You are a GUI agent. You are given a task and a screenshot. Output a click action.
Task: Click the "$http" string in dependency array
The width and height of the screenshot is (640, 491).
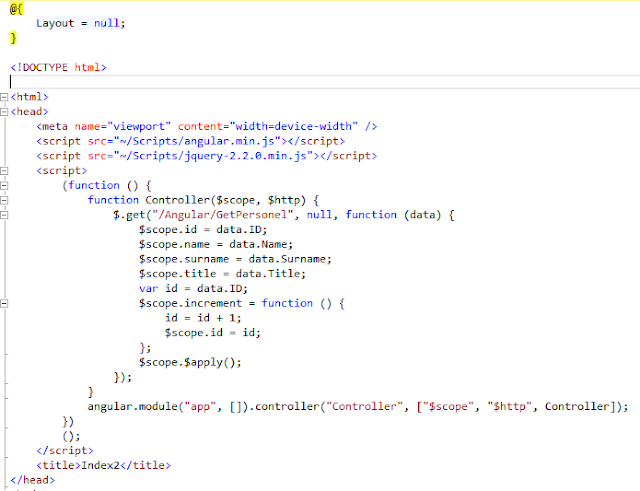509,407
